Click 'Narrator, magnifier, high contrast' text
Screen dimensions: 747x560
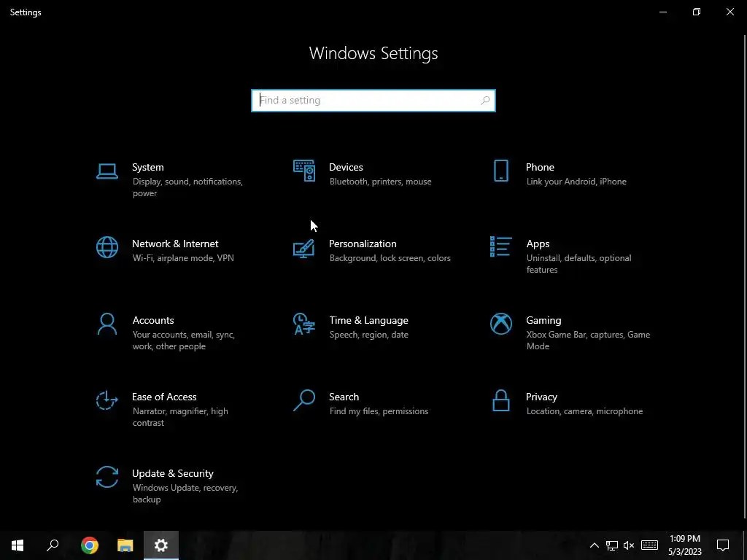pos(180,417)
